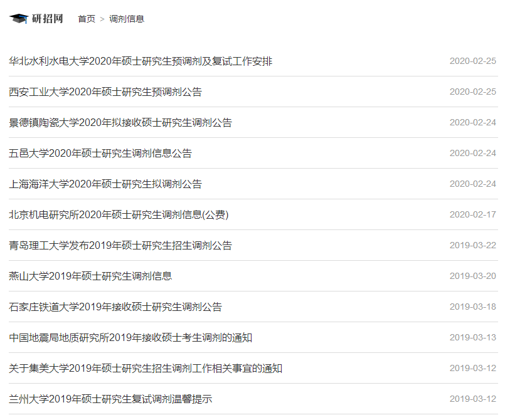505x420 pixels.
Task: Click the 研招网 site name text
Action: click(x=47, y=19)
